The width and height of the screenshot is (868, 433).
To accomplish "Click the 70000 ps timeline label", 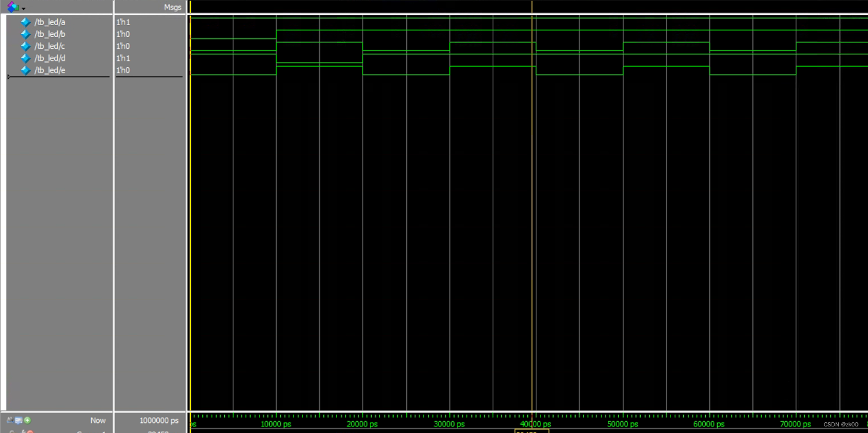I will [x=795, y=424].
